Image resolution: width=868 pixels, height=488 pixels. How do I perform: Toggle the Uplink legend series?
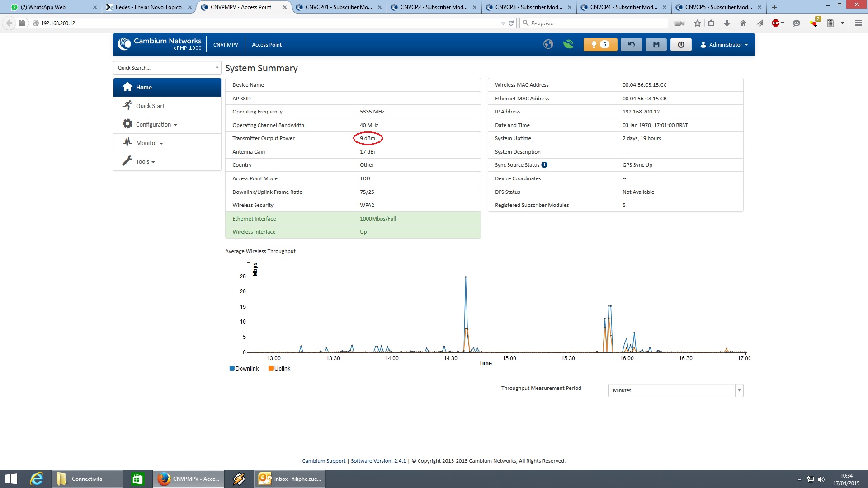(279, 368)
